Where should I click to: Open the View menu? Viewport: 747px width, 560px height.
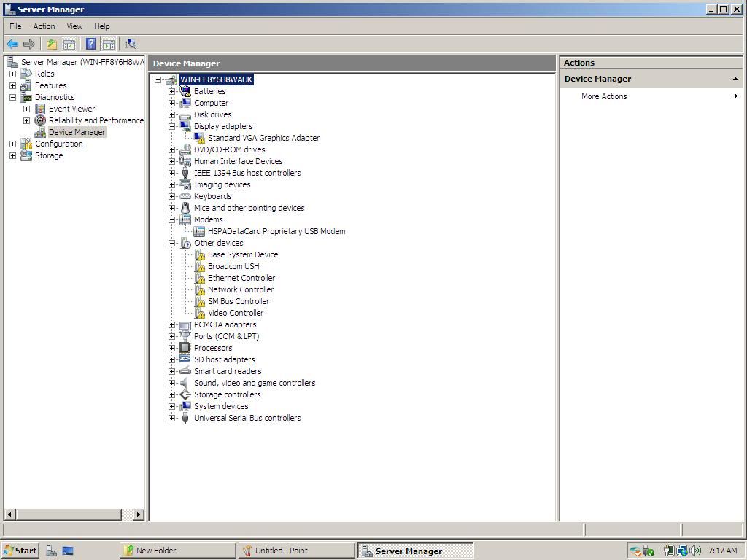pyautogui.click(x=74, y=26)
